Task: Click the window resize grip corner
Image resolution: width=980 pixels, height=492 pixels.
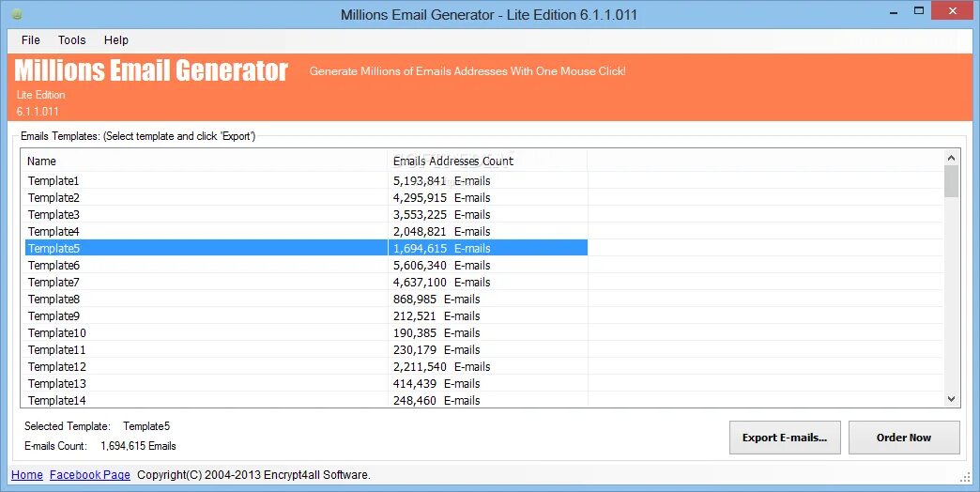Action: (x=966, y=477)
